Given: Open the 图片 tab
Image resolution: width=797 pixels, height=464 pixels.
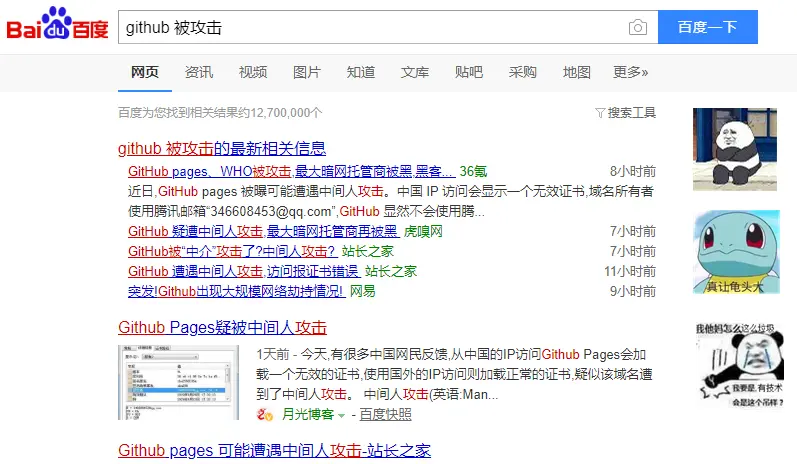Looking at the screenshot, I should (x=306, y=72).
